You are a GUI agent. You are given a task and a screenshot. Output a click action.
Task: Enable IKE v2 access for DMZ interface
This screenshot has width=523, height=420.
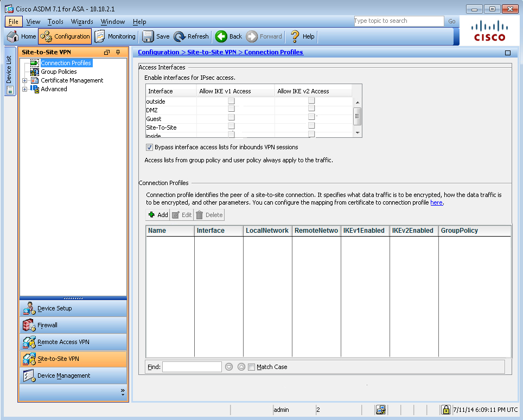(x=311, y=109)
